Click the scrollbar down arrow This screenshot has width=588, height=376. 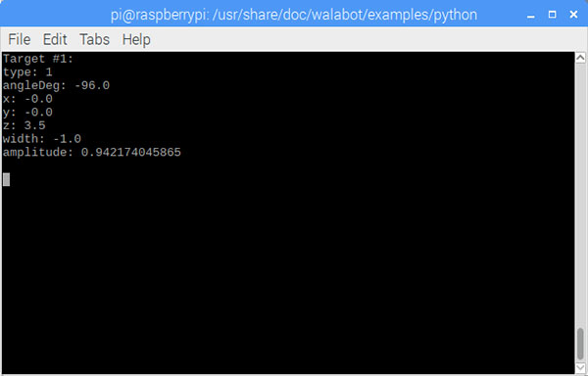[580, 367]
